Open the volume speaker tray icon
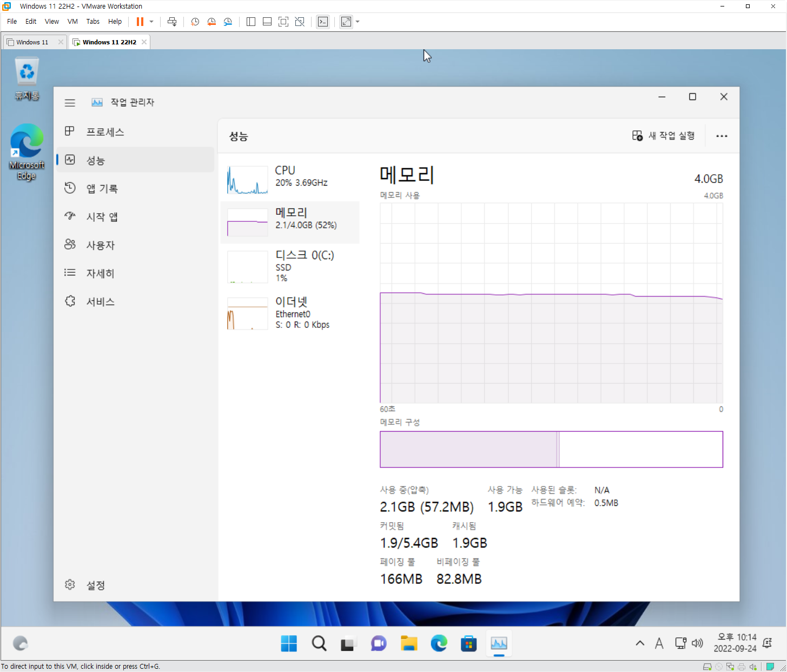787x672 pixels. point(697,643)
